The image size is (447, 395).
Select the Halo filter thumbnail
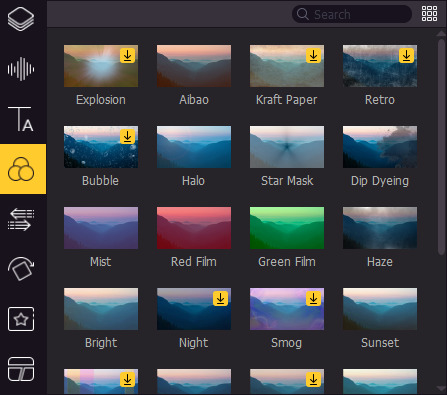click(x=194, y=147)
